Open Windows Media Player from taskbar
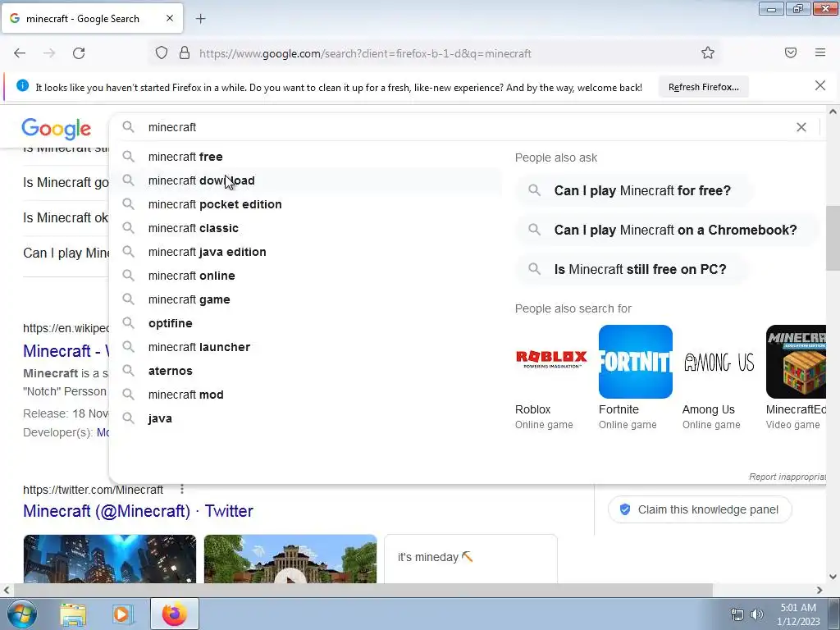Screen dimensions: 840x630 click(x=122, y=614)
